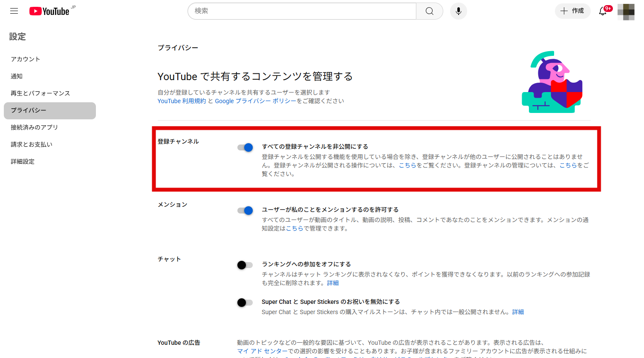This screenshot has width=644, height=358.
Task: Click the メンション section label
Action: pos(172,205)
